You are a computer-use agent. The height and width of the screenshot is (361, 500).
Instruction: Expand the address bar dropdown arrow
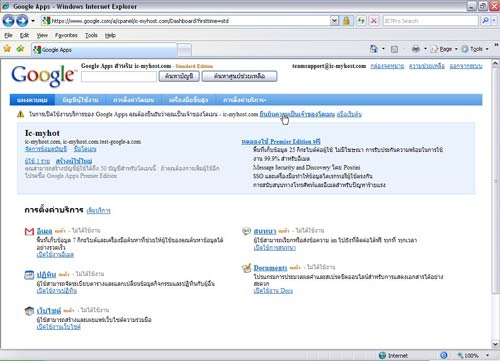tap(334, 21)
